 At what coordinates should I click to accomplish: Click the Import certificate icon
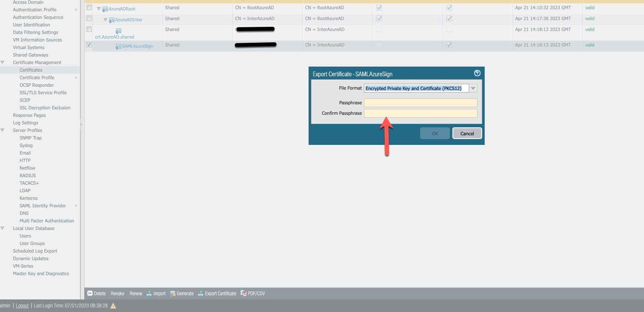(x=149, y=294)
